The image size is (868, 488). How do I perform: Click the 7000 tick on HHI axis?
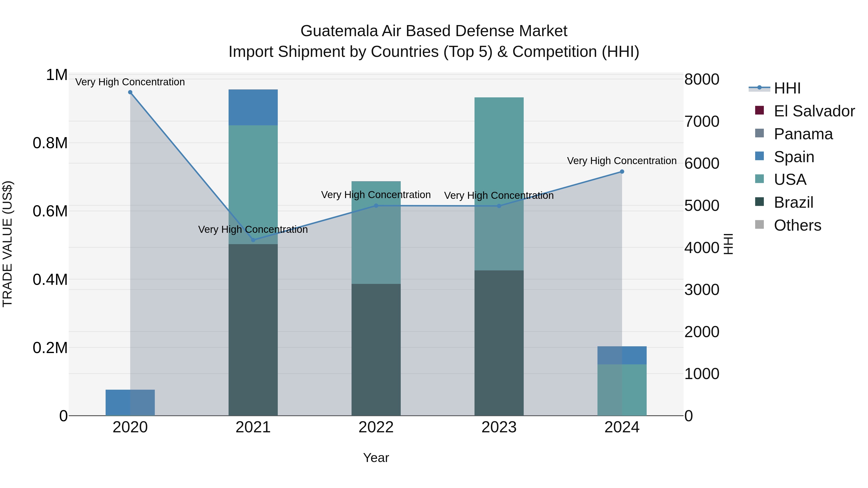[702, 122]
